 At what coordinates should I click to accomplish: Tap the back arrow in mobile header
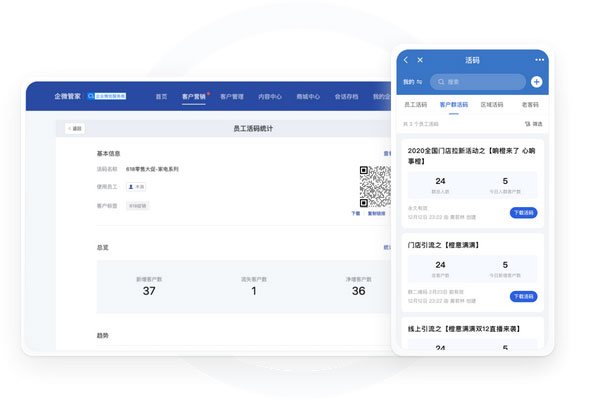pos(406,60)
